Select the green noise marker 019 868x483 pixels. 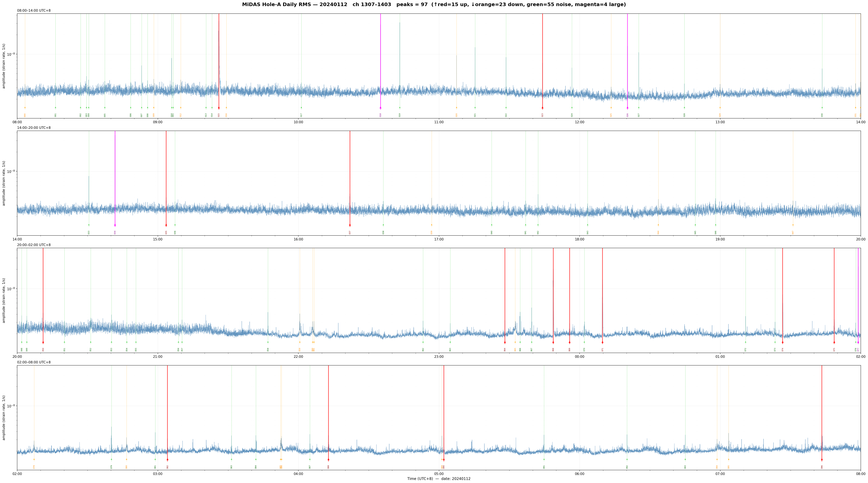(400, 108)
